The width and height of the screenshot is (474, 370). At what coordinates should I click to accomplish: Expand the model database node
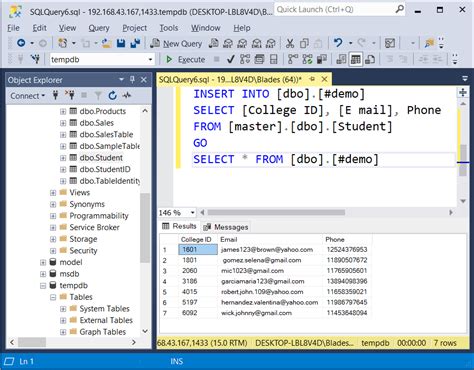point(43,262)
